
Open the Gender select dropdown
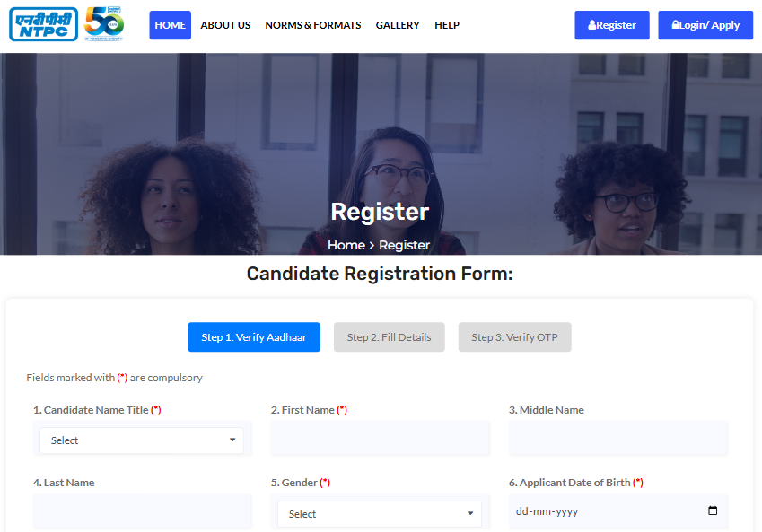point(379,513)
